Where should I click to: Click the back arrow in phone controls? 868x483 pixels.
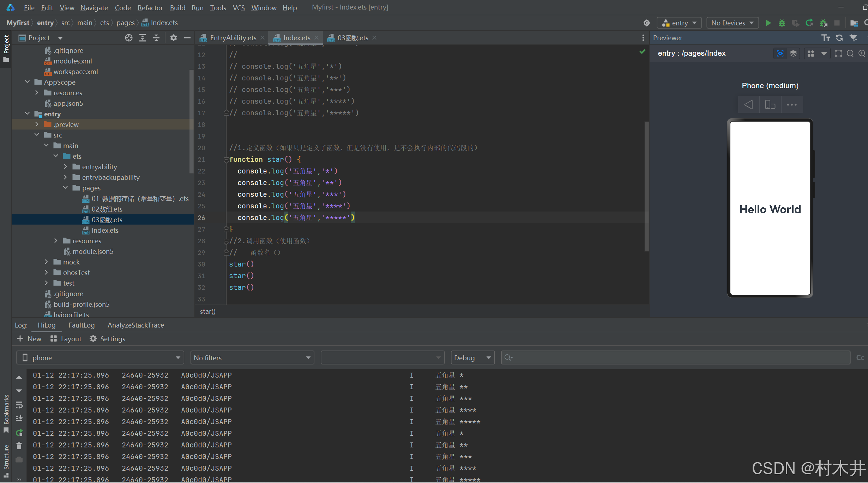[749, 105]
